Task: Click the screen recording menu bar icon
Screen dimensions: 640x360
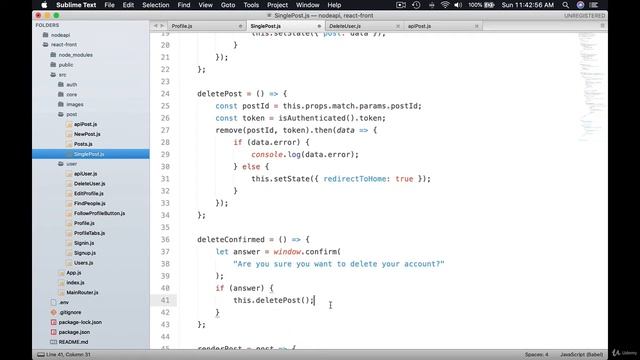Action: [401, 5]
